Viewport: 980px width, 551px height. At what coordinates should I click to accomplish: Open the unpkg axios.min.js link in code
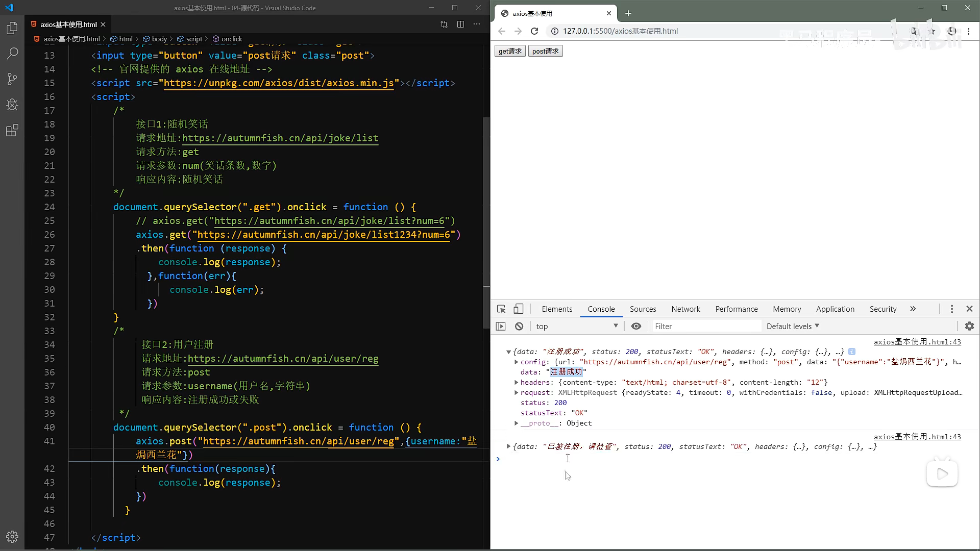click(x=279, y=83)
